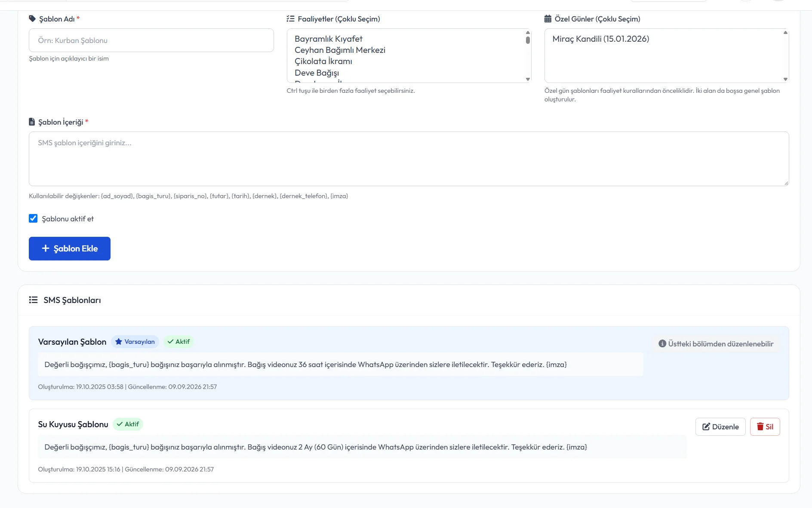Click the list icon next to SMS Şablonları

33,300
